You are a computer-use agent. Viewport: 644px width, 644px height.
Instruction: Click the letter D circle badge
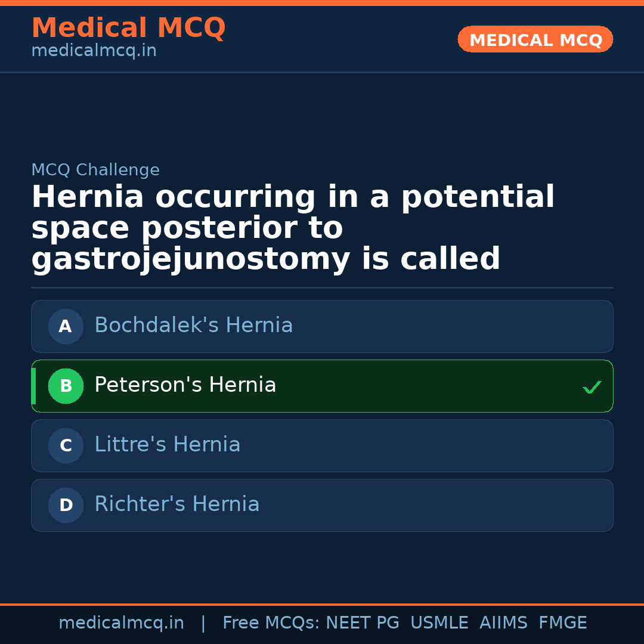[x=66, y=505]
